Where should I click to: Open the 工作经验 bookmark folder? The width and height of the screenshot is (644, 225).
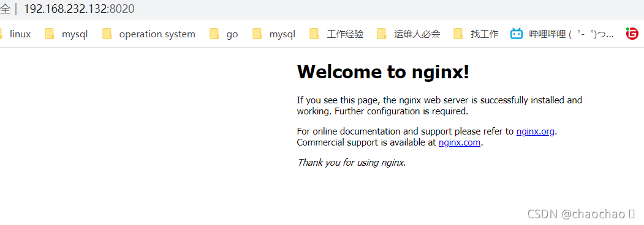click(337, 34)
